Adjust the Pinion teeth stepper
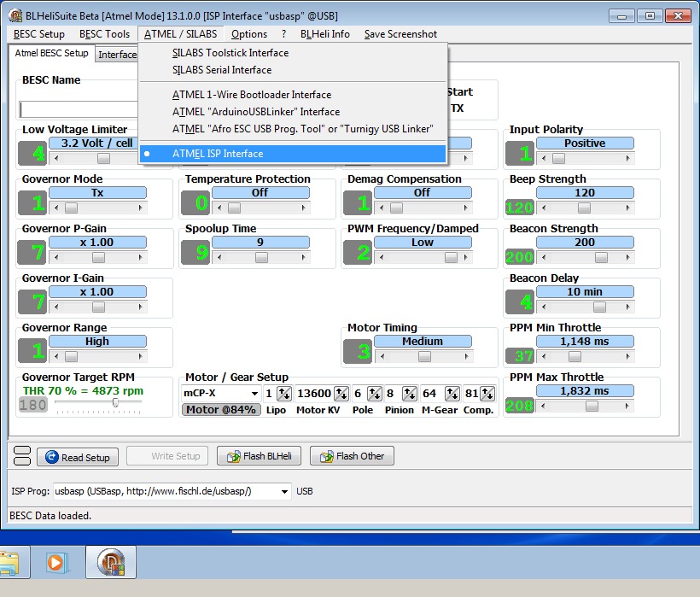 pos(410,394)
